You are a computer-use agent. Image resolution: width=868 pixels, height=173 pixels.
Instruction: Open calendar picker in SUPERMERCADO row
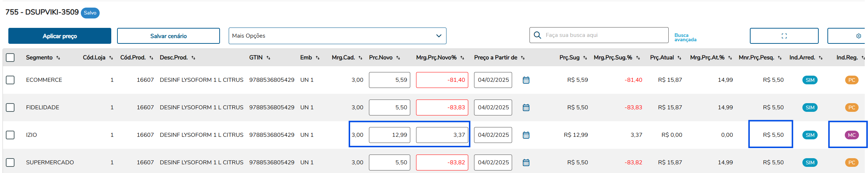click(526, 163)
